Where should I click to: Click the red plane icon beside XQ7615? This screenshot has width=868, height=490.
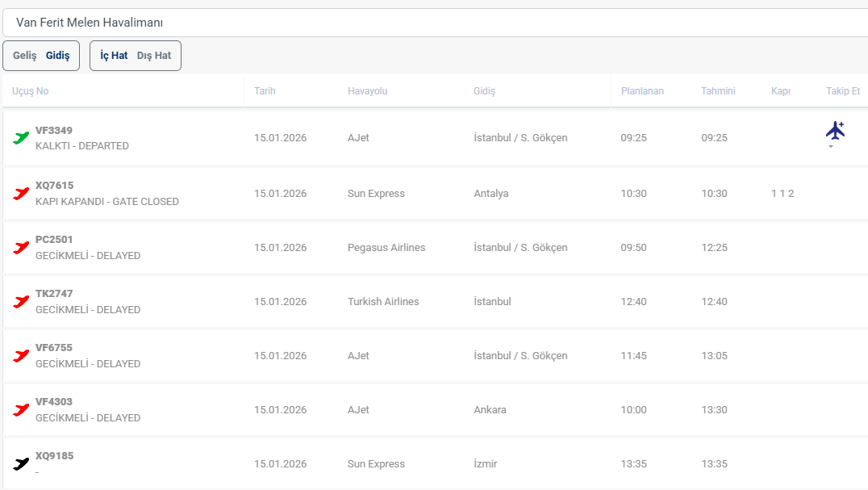click(x=21, y=193)
